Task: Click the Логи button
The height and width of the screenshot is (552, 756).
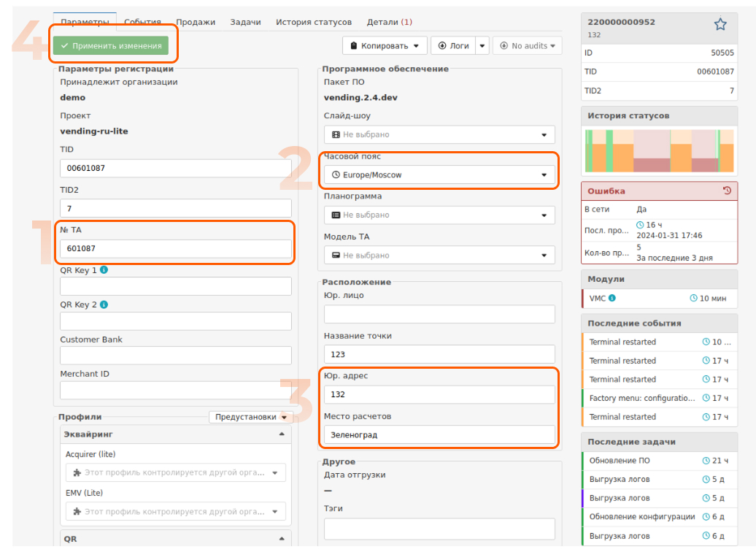Action: point(453,46)
